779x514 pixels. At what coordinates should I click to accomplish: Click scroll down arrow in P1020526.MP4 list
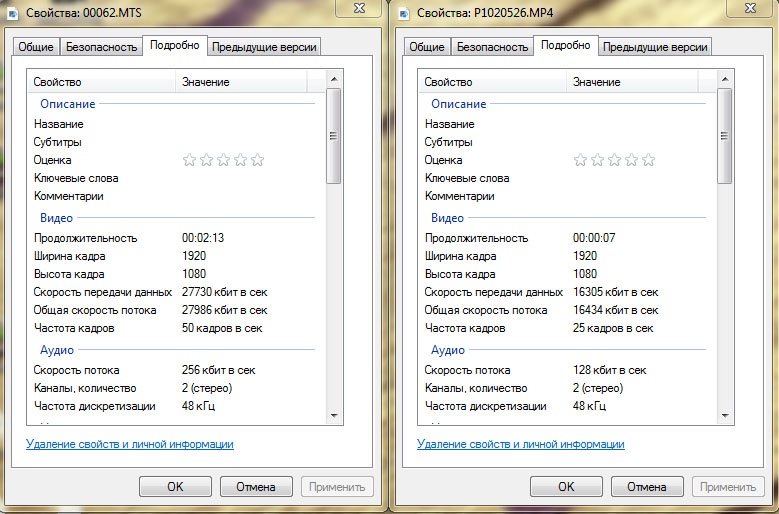tap(725, 415)
